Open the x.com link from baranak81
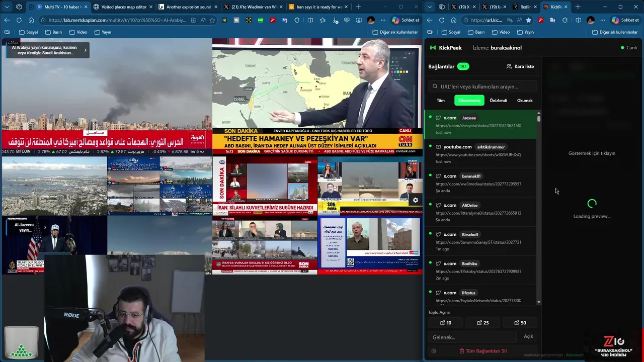 480,183
